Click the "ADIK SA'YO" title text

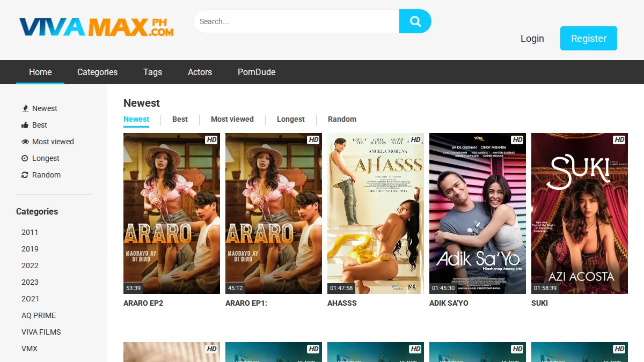[449, 303]
